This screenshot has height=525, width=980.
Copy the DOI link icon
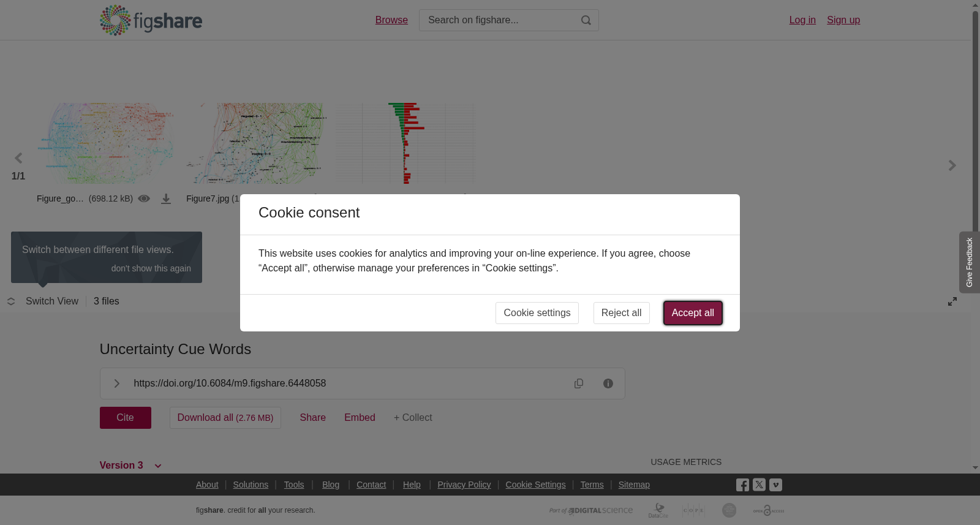pos(579,383)
